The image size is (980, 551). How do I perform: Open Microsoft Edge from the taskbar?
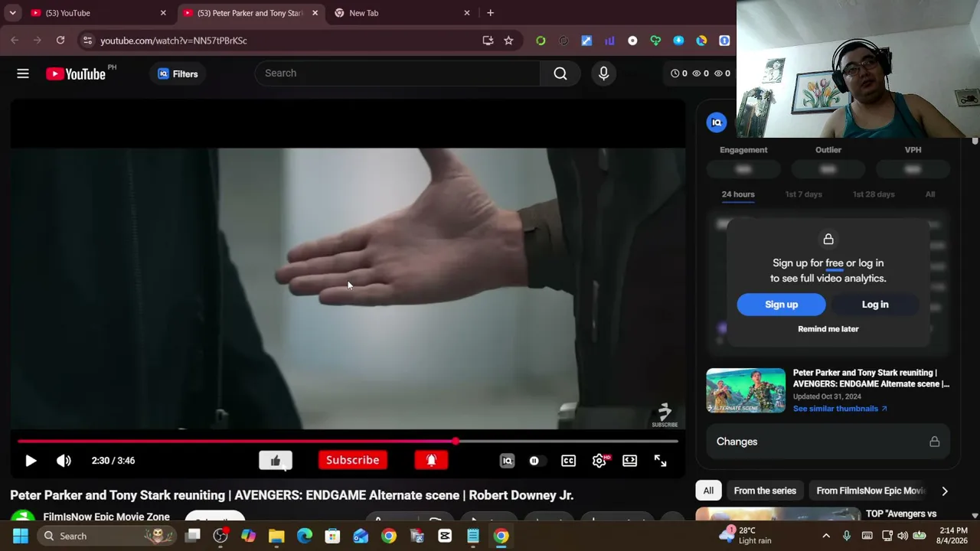(305, 536)
